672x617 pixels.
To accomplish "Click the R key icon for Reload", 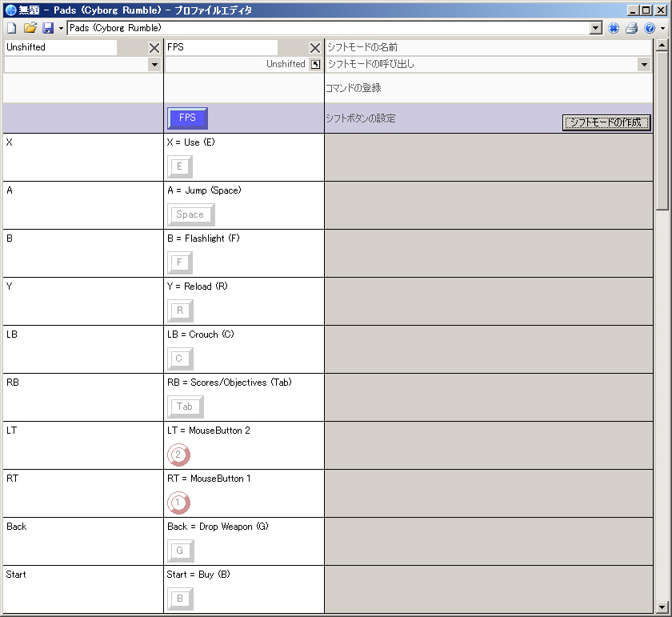I will (x=180, y=311).
